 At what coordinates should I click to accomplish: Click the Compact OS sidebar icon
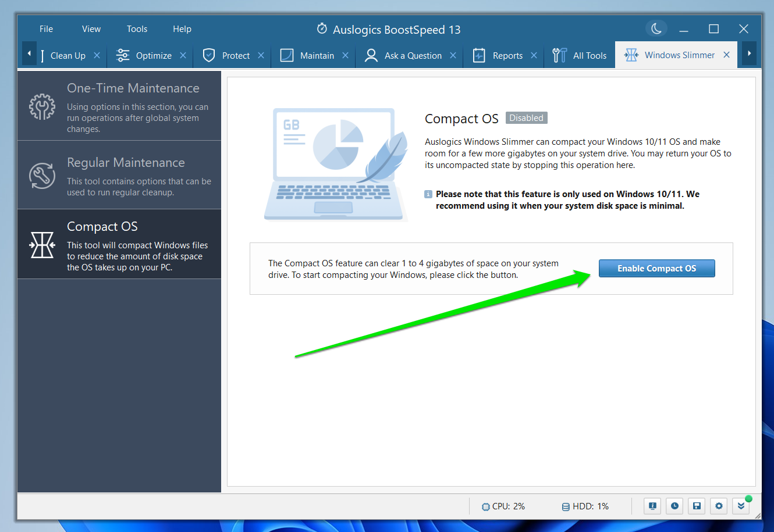coord(42,245)
